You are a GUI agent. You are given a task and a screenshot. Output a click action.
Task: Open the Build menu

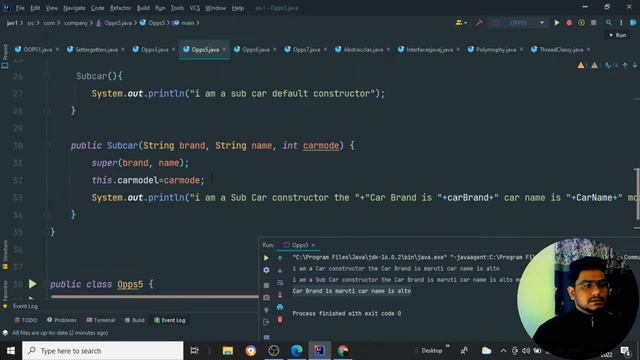tap(143, 8)
